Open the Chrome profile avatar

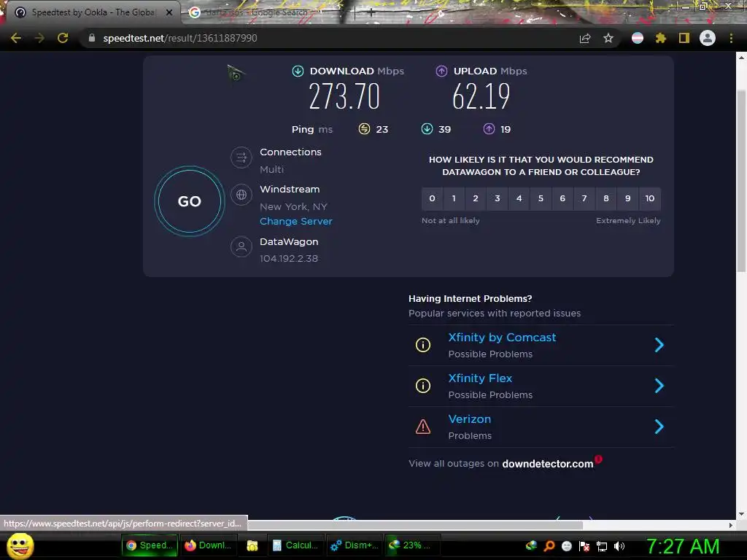click(x=708, y=38)
